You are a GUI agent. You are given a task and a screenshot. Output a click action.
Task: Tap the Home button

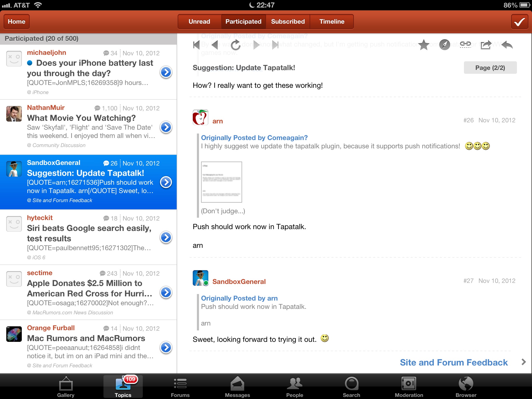click(17, 22)
